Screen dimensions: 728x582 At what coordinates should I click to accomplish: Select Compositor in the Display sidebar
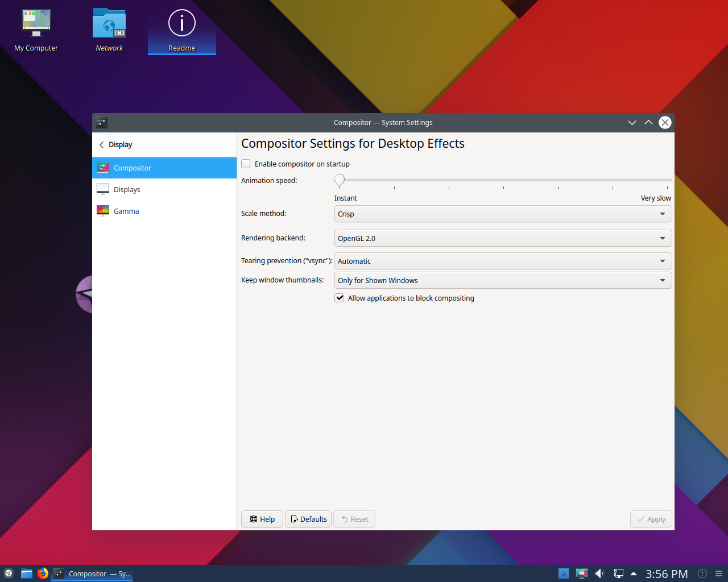tap(164, 168)
